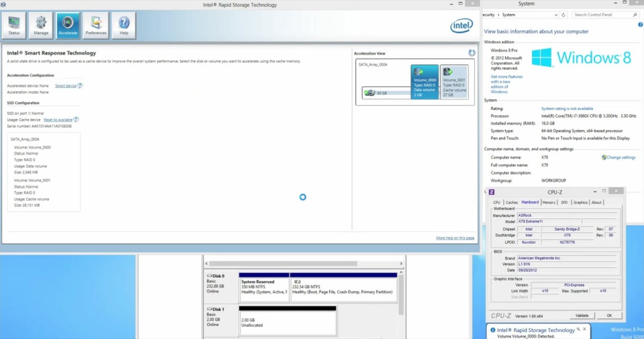Click the help icon beside Reset to available

tap(76, 119)
